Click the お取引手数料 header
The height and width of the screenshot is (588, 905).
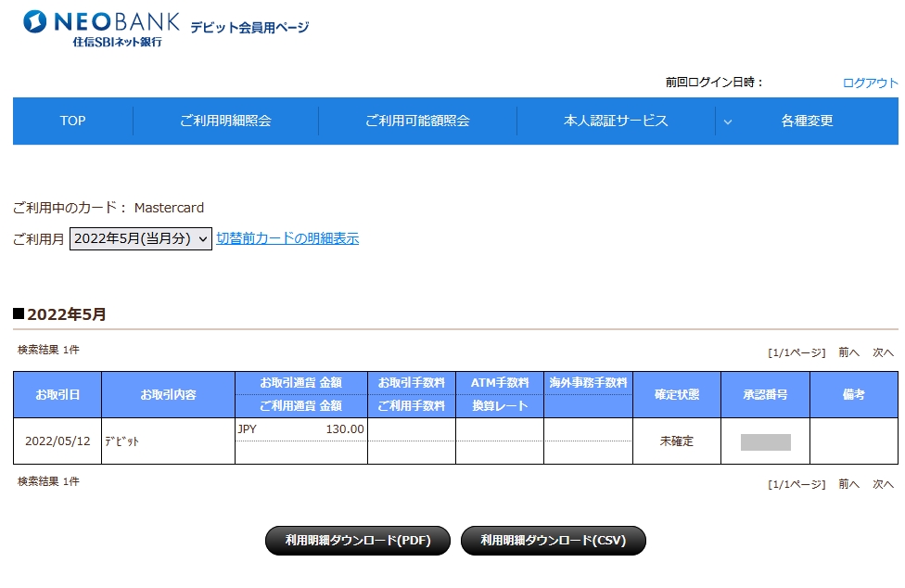412,383
